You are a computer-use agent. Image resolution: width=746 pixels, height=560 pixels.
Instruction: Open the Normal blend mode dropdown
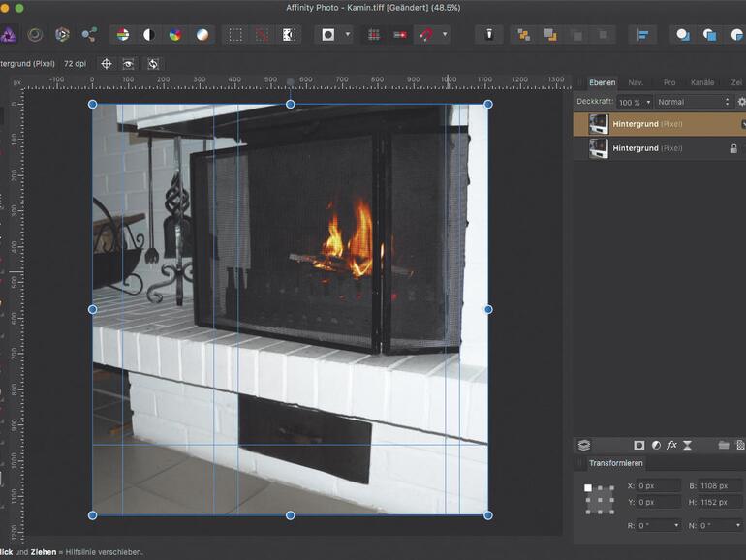(693, 102)
